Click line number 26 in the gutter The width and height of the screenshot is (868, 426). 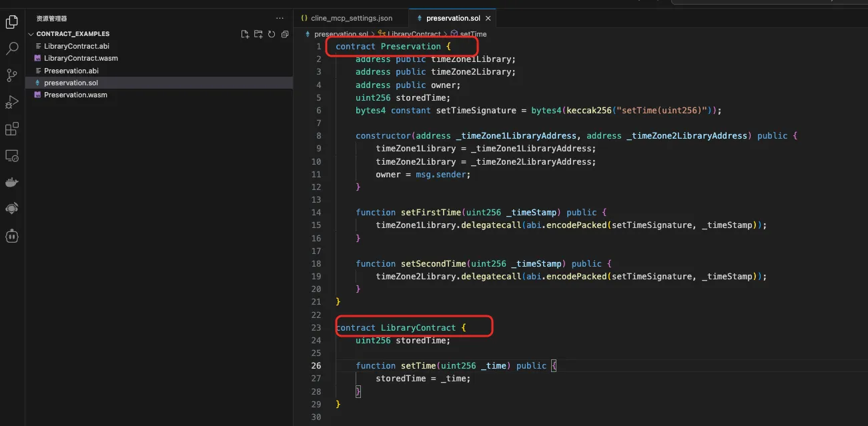pos(316,365)
